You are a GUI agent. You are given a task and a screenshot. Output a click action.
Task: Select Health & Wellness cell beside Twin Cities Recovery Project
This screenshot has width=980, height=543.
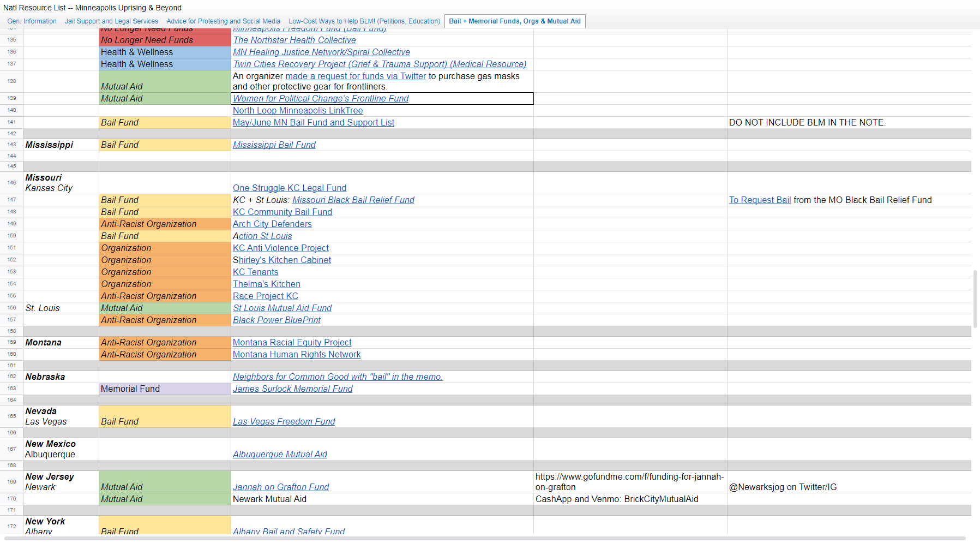click(x=165, y=64)
